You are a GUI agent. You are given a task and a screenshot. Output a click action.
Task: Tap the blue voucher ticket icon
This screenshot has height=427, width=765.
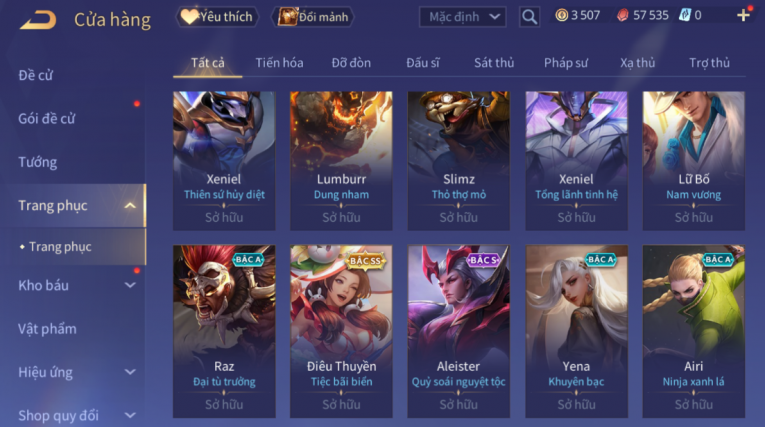tap(684, 16)
